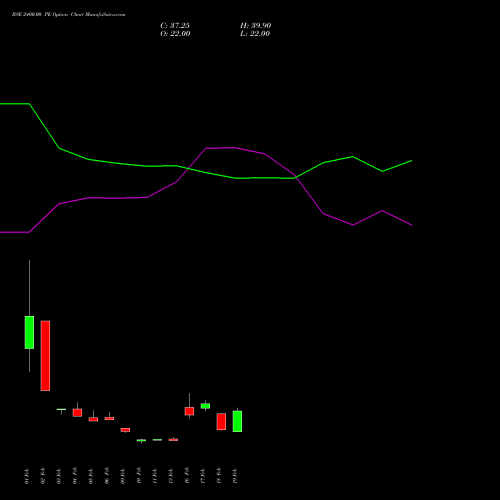This screenshot has width=500, height=500.
Task: Click the 19 Feb date label
Action: tap(235, 476)
